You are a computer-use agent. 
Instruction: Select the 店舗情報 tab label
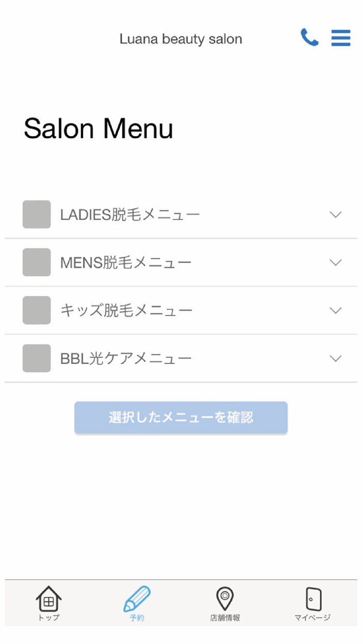point(225,618)
